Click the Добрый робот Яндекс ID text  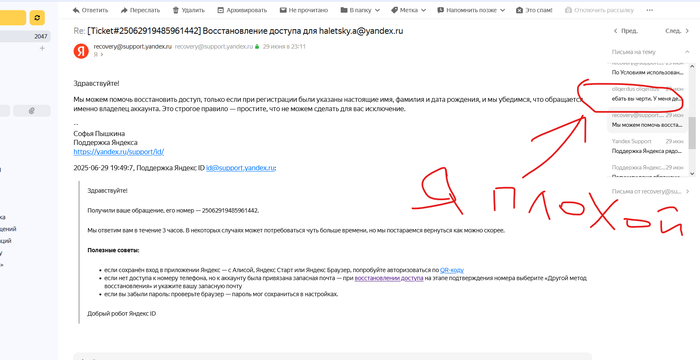(121, 314)
